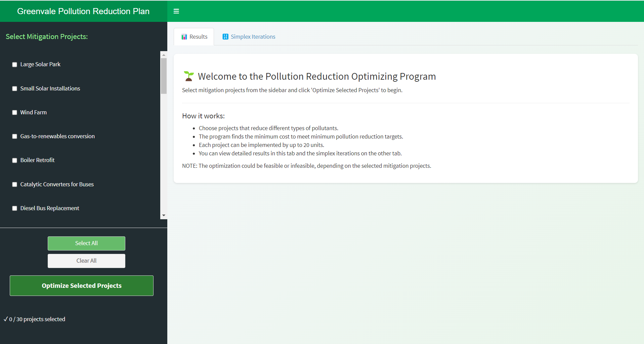The height and width of the screenshot is (344, 644).
Task: Click Optimize Selected Projects button
Action: pyautogui.click(x=82, y=285)
